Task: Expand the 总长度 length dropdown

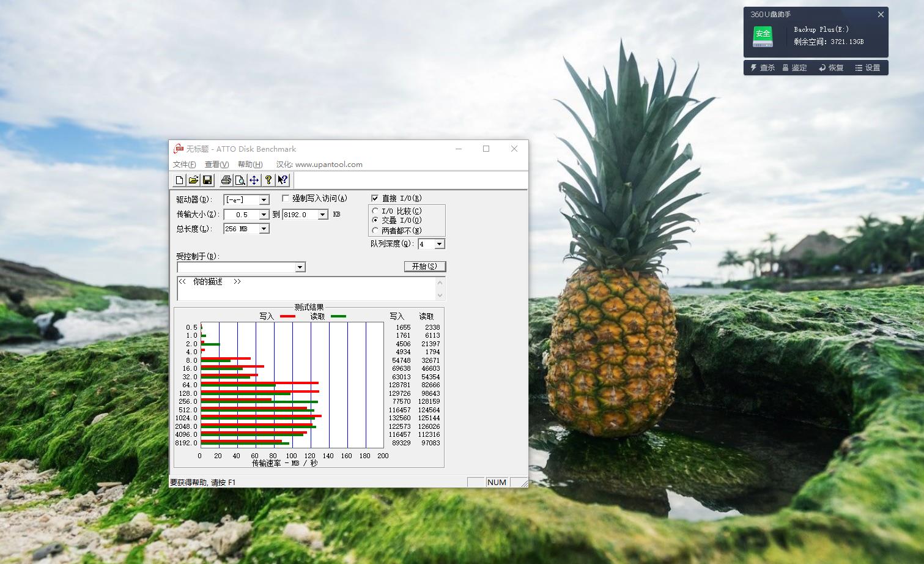Action: coord(263,228)
